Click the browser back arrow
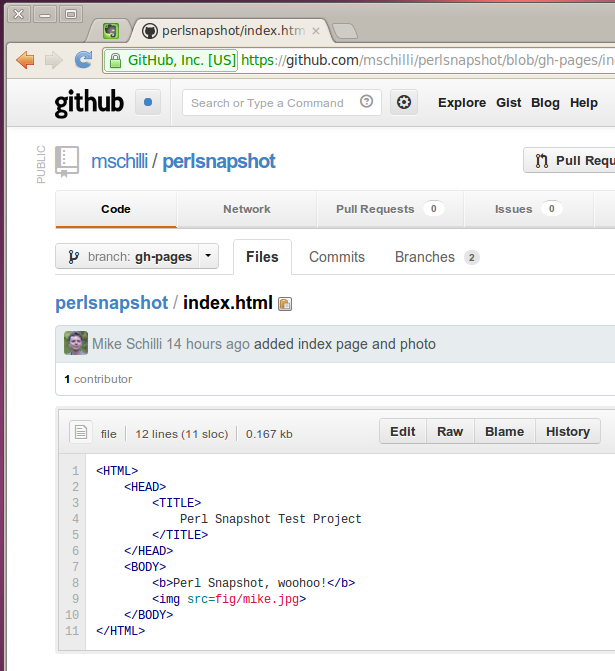This screenshot has width=615, height=671. coord(25,60)
